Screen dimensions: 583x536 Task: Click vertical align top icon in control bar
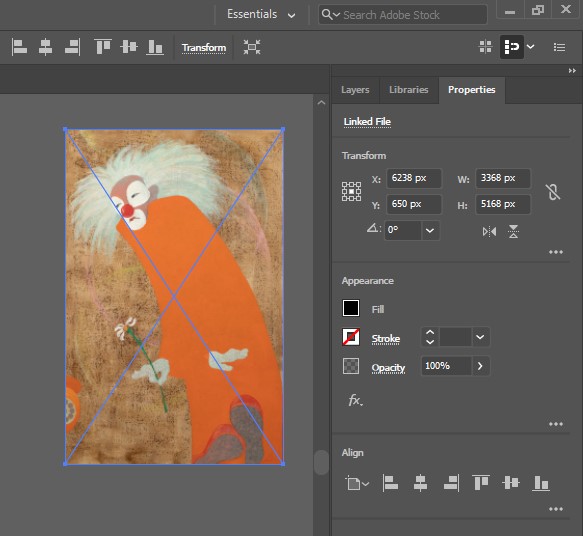tap(103, 47)
